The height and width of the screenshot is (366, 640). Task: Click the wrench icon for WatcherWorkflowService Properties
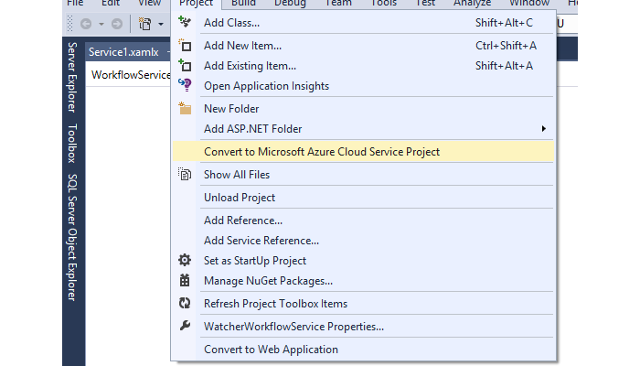point(184,326)
